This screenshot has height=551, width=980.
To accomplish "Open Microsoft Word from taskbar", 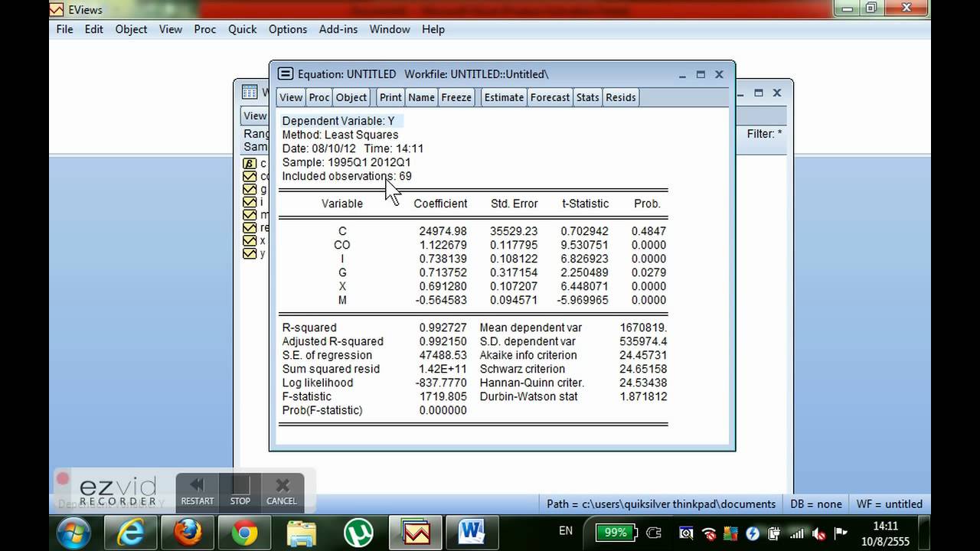I will [472, 533].
